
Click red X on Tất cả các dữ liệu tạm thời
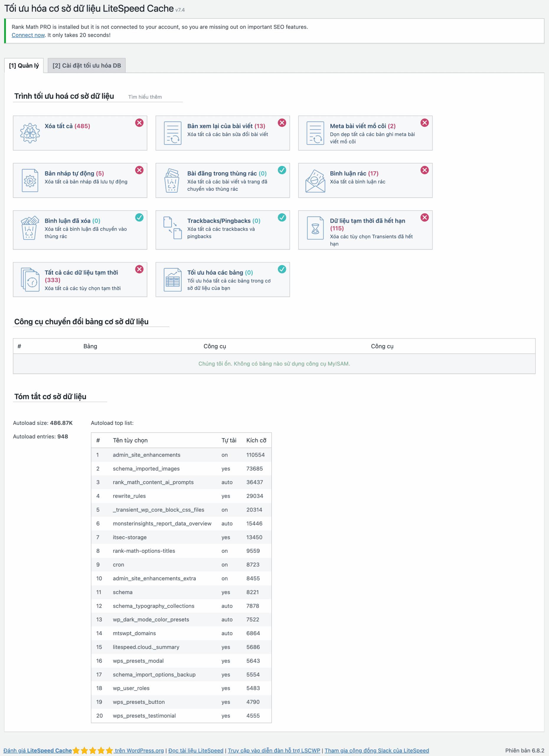pos(139,269)
